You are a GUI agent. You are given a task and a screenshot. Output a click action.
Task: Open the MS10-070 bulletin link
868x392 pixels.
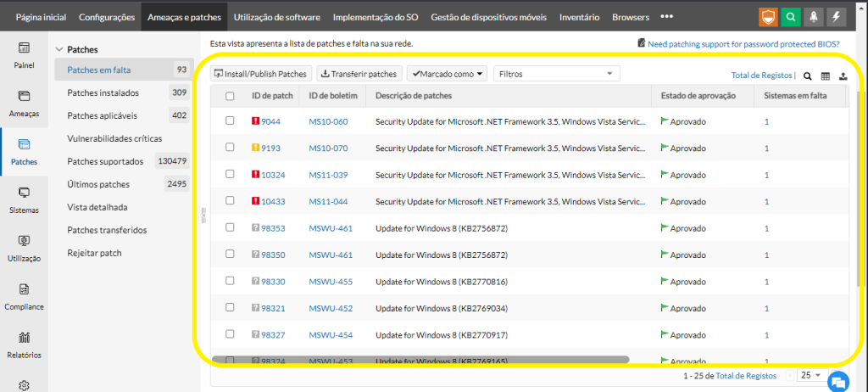pos(328,148)
